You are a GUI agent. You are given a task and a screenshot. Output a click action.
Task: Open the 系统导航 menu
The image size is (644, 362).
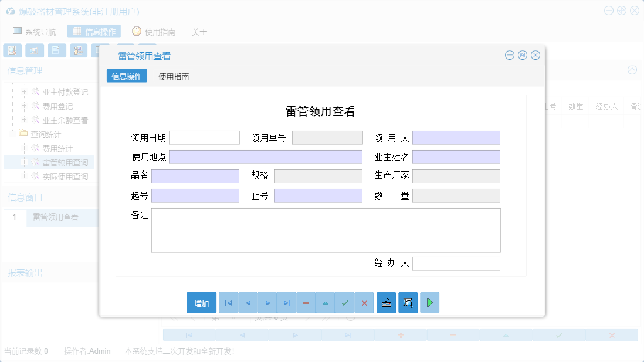37,32
